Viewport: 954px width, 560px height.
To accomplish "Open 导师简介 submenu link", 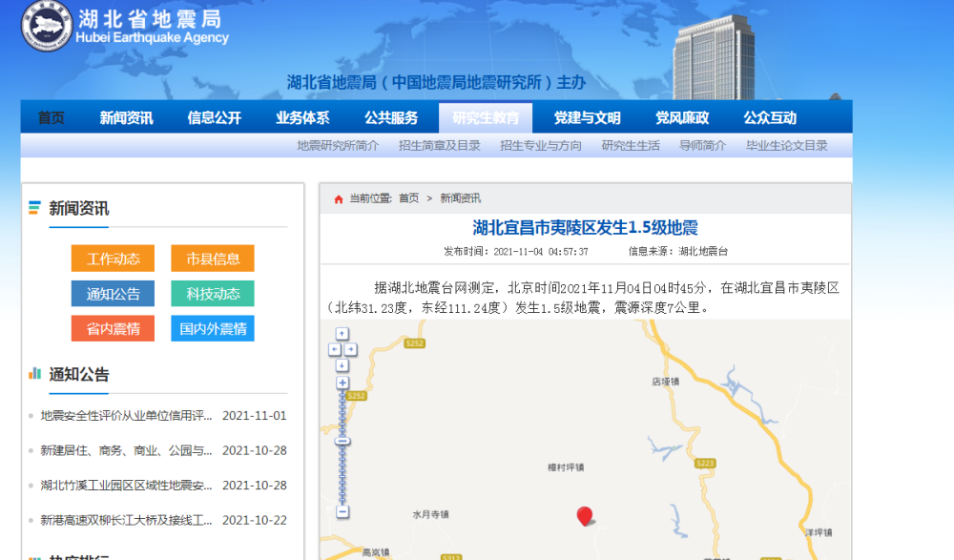I will point(703,145).
